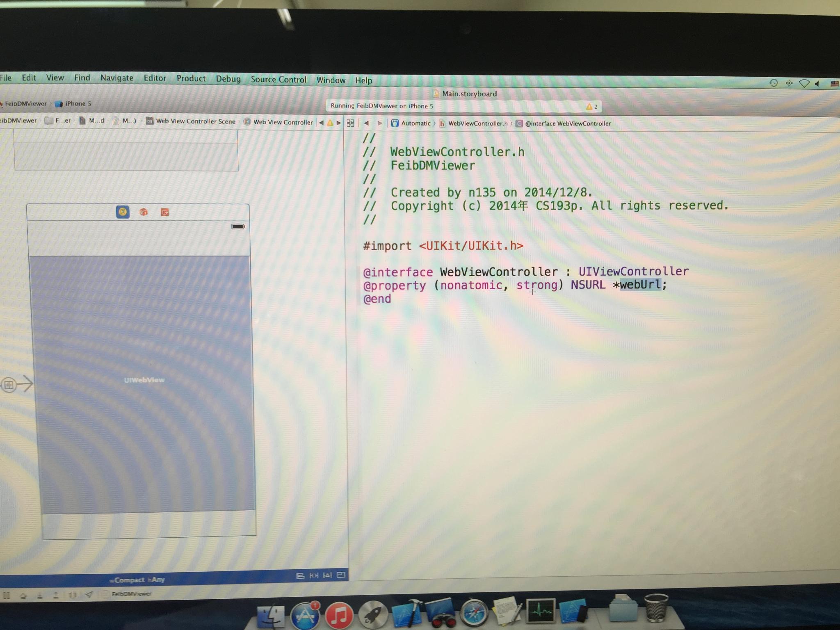
Task: Open Xcode from the Dock
Action: point(407,614)
